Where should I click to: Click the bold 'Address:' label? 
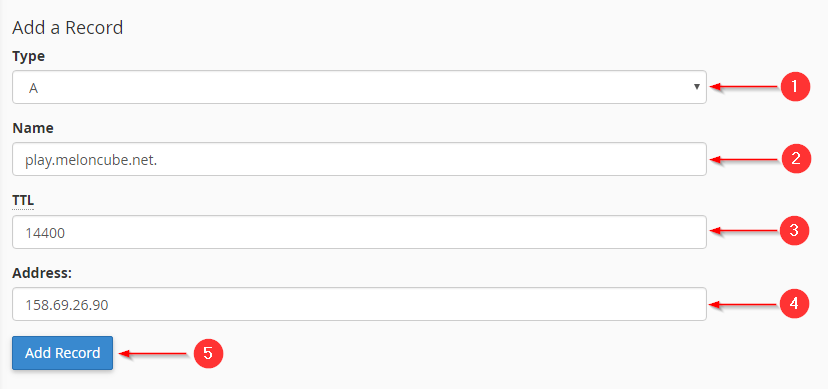[42, 273]
